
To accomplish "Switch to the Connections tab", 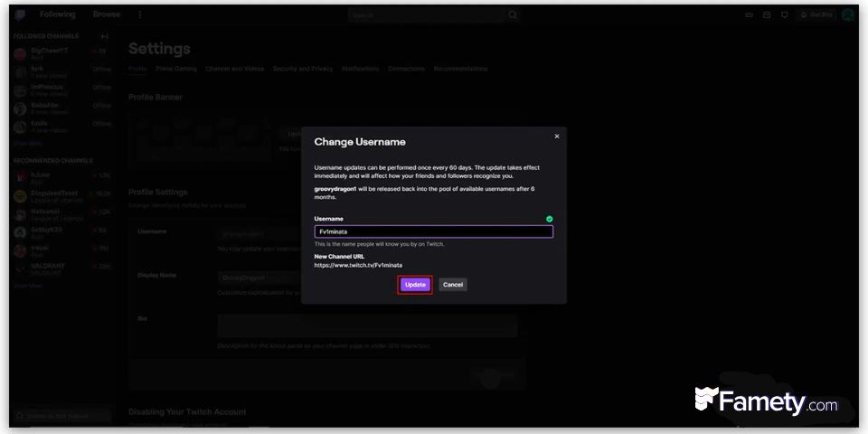I will (x=406, y=69).
